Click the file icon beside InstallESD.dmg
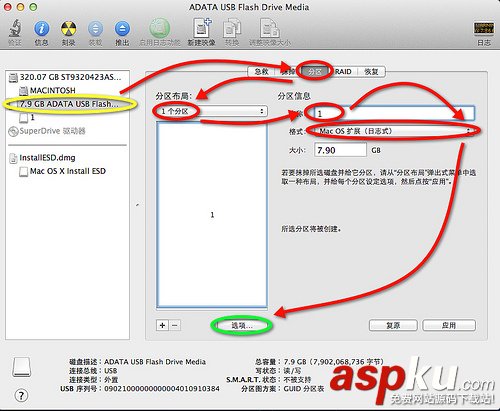The height and width of the screenshot is (411, 500). 13,158
